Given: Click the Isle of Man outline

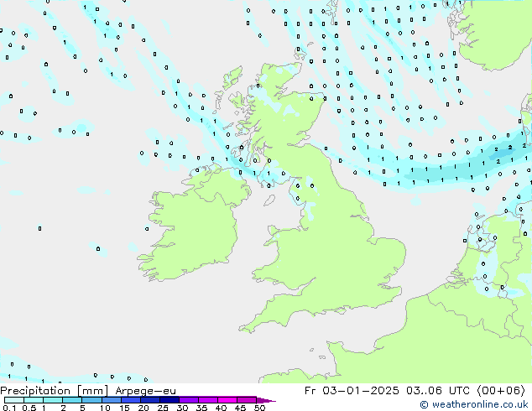Looking at the screenshot, I should [x=269, y=200].
